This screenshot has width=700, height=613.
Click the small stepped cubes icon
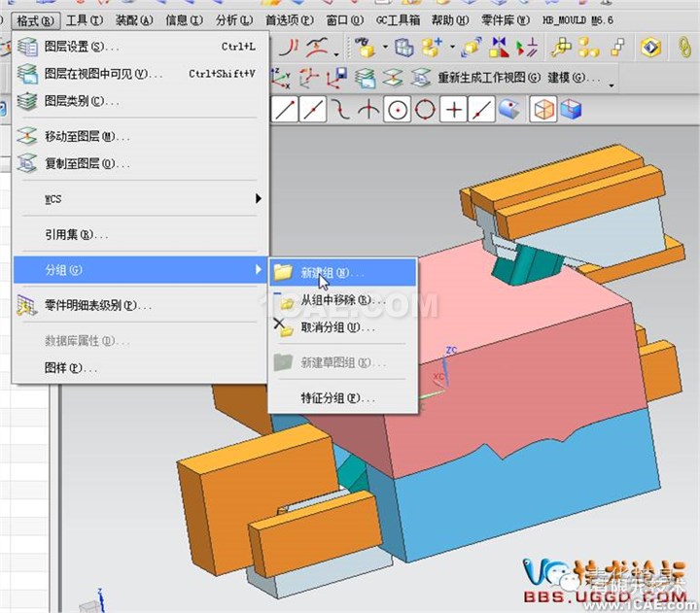(x=618, y=48)
